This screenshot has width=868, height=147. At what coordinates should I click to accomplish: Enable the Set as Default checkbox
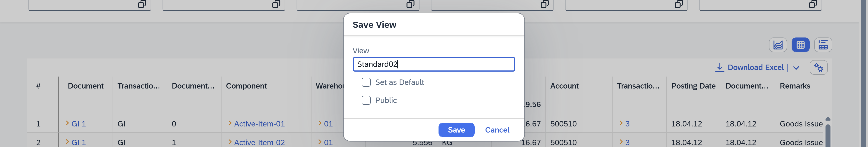366,82
